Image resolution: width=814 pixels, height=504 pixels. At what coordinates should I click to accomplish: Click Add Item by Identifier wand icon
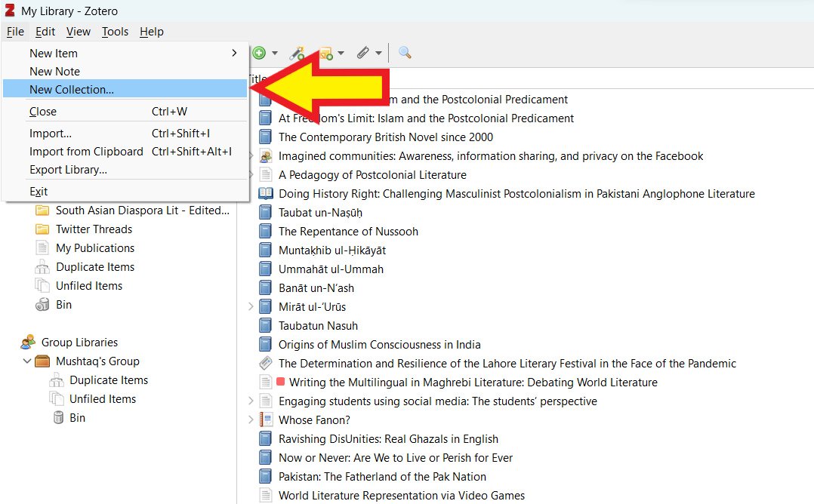[297, 53]
